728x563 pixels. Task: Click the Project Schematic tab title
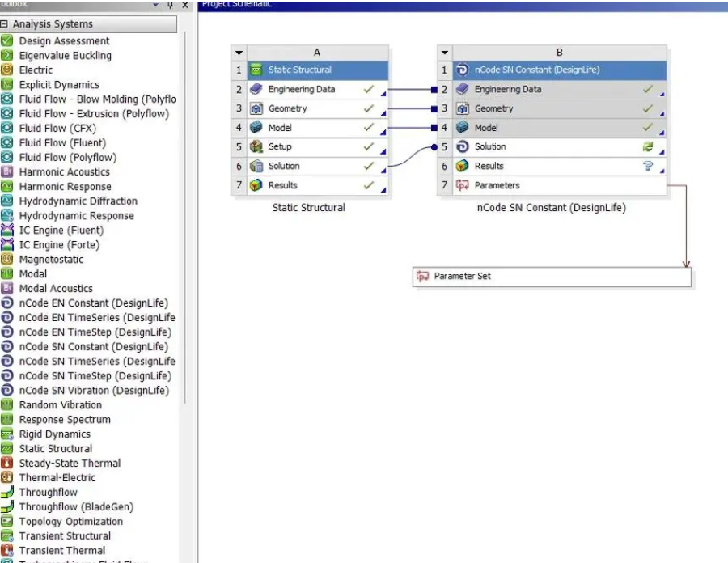coord(237,4)
